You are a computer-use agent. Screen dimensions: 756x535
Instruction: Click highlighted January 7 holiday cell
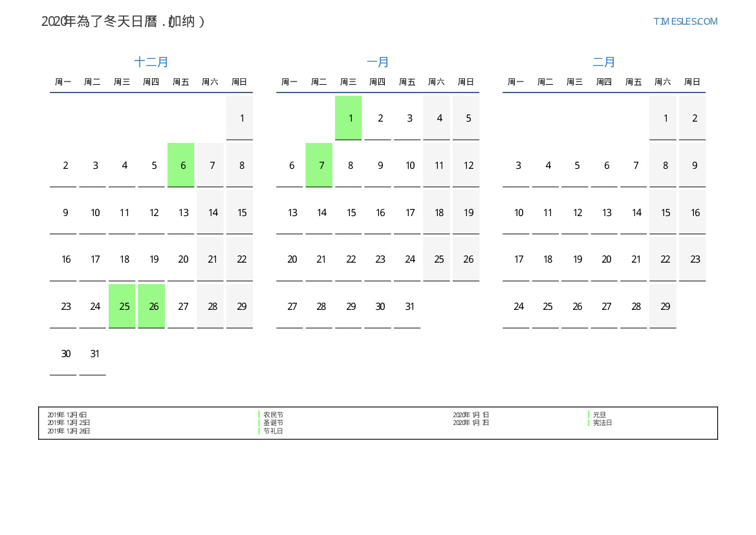click(x=319, y=165)
